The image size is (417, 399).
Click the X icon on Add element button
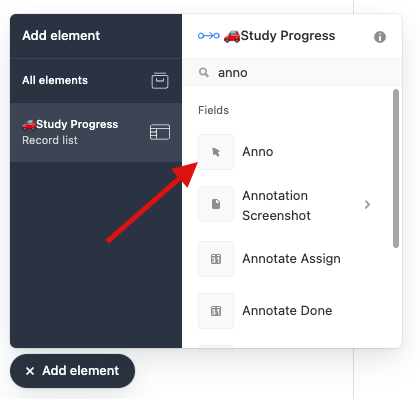coord(30,371)
